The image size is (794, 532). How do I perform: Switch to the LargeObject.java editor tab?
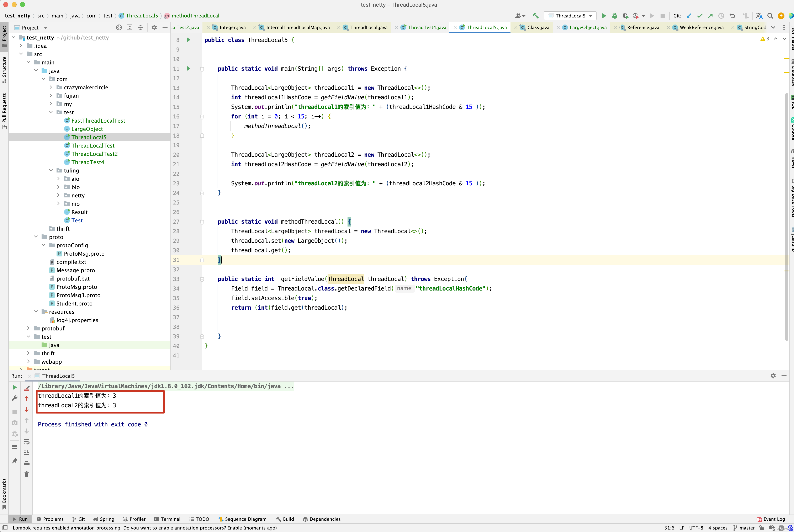tap(588, 27)
